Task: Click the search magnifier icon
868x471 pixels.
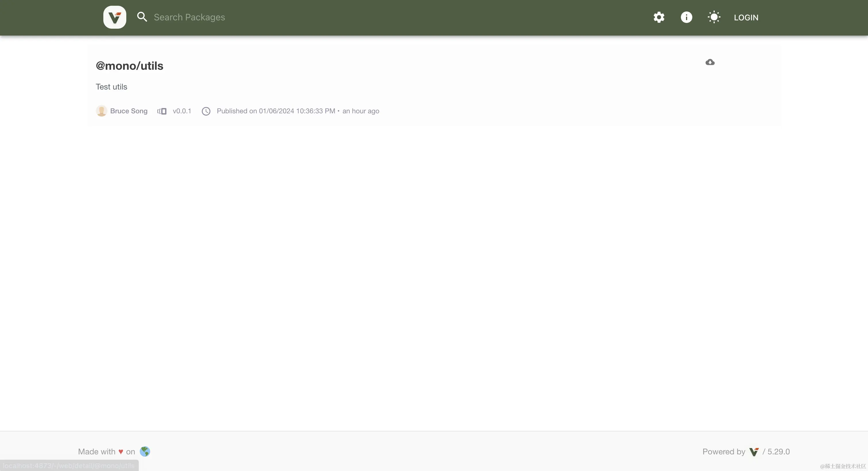Action: point(142,17)
